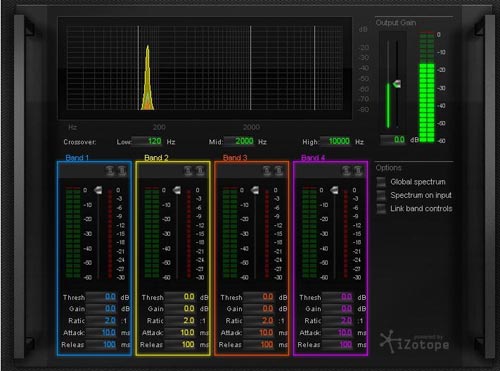Image resolution: width=500 pixels, height=371 pixels.
Task: Click the Band 4 Gain value field
Action: coord(337,309)
